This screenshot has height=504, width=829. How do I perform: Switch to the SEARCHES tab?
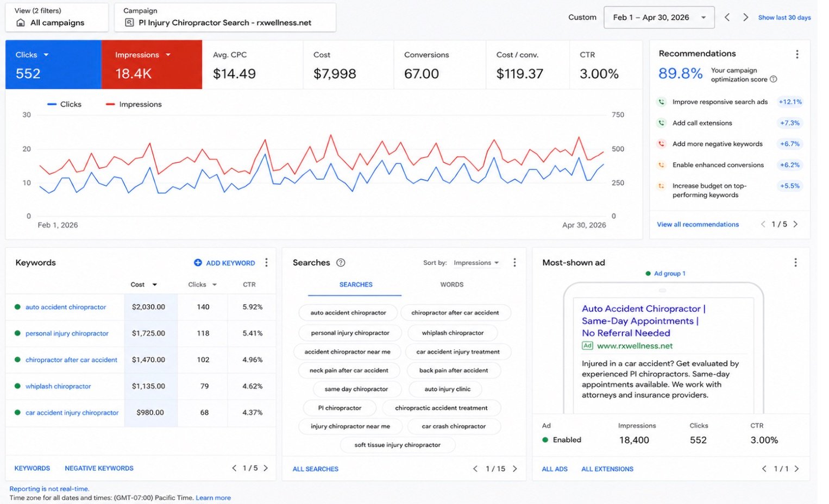pos(356,285)
